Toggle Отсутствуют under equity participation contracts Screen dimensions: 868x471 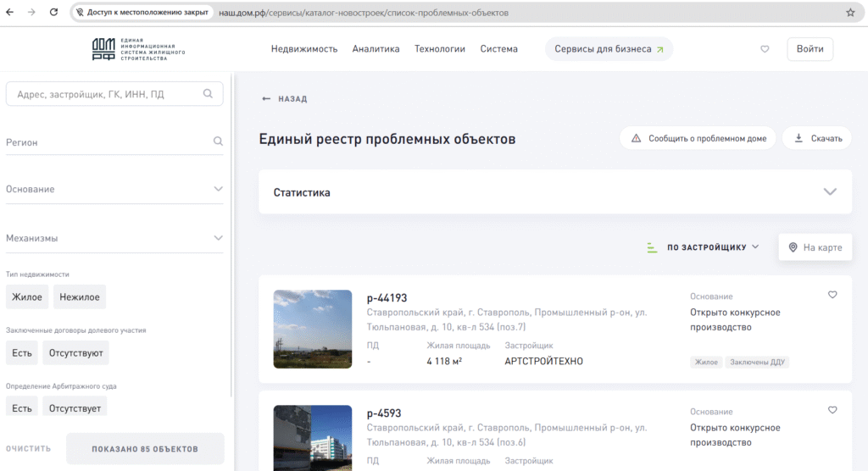pyautogui.click(x=75, y=353)
